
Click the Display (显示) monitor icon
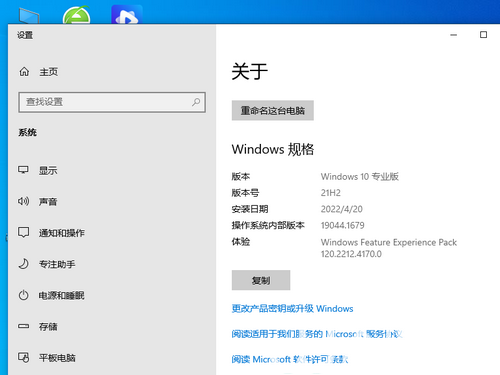tap(23, 170)
